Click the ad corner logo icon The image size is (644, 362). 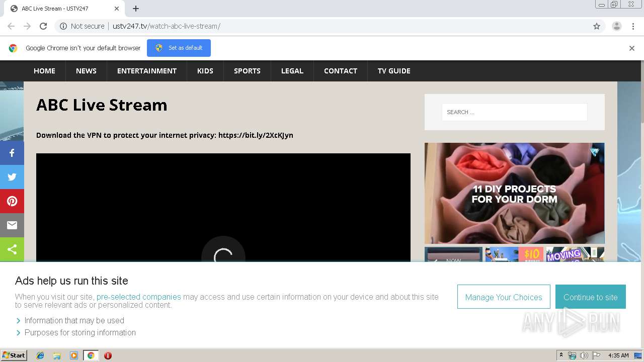point(595,152)
